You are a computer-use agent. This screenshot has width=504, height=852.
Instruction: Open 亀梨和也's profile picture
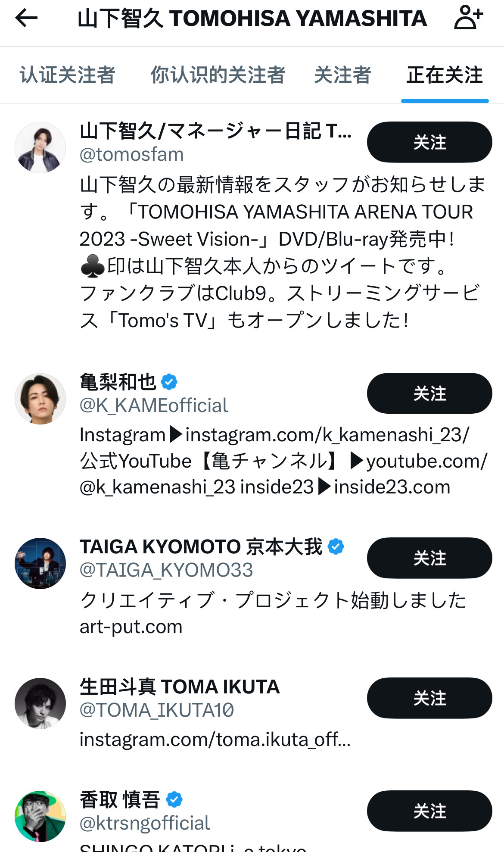pyautogui.click(x=40, y=399)
